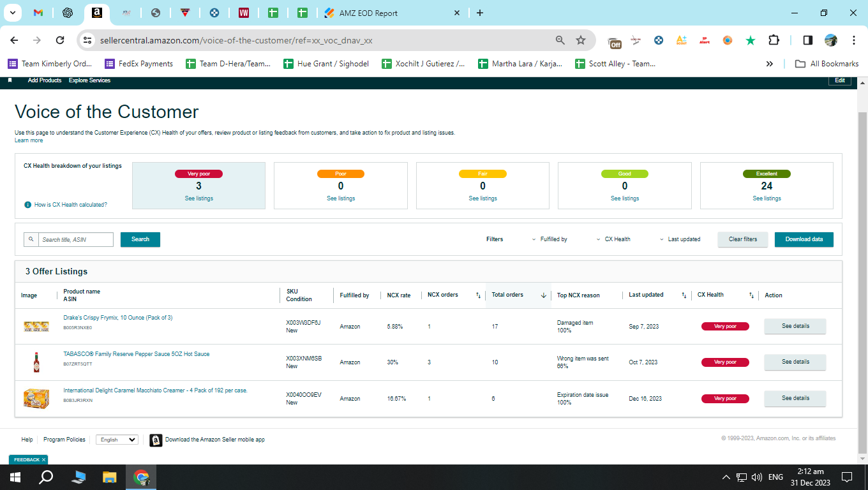Open the AMZ EOD Report tab
The width and height of the screenshot is (868, 490).
point(393,13)
